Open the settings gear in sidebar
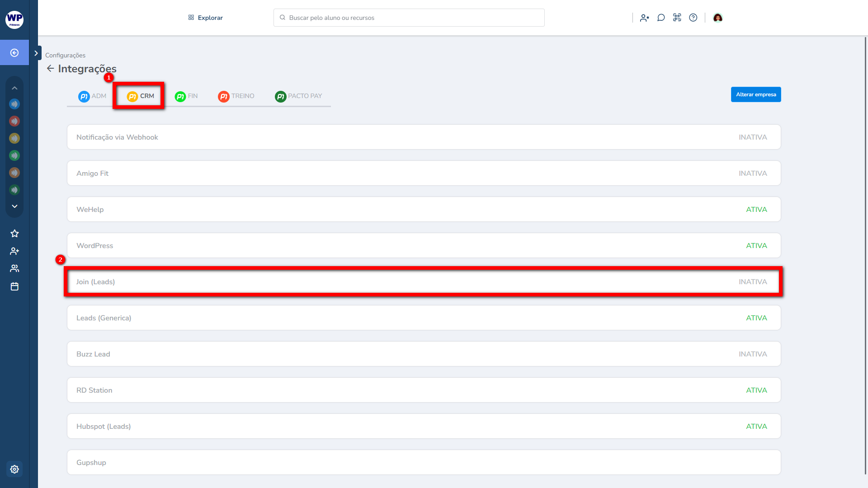This screenshot has height=488, width=868. (x=14, y=469)
